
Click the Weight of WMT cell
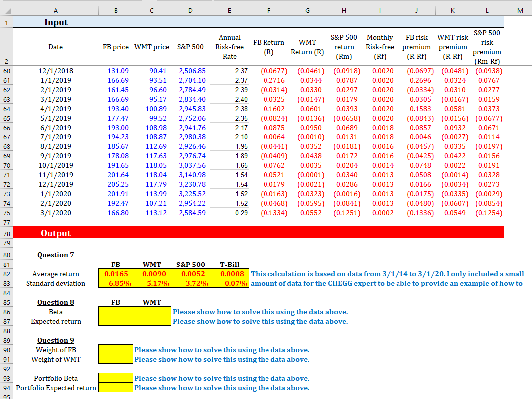coord(116,359)
